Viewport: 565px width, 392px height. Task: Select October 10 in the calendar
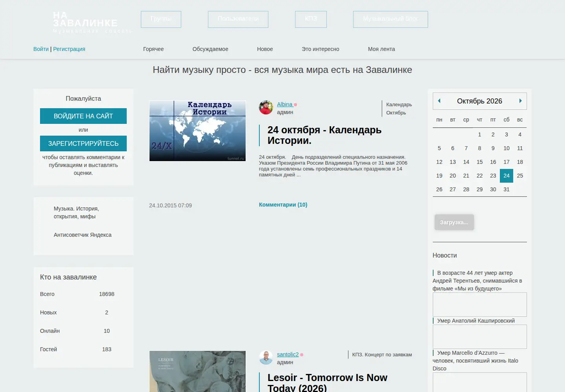tap(507, 148)
